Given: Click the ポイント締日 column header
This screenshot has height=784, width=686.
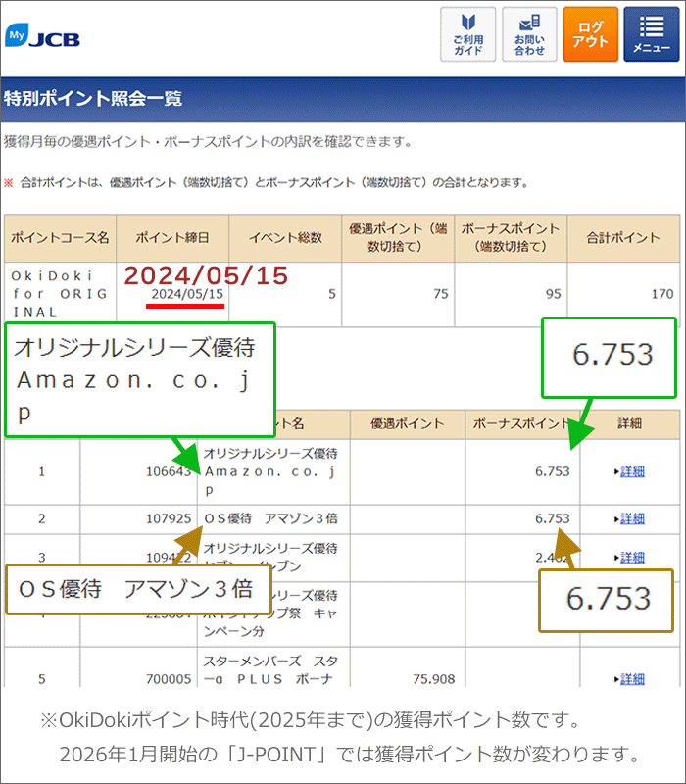Looking at the screenshot, I should pyautogui.click(x=172, y=238).
